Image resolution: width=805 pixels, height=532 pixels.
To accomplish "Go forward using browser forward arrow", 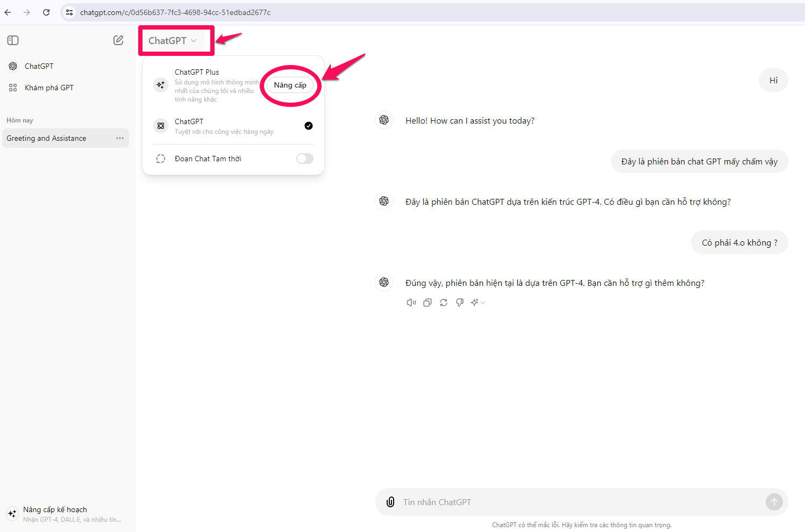I will click(x=27, y=12).
